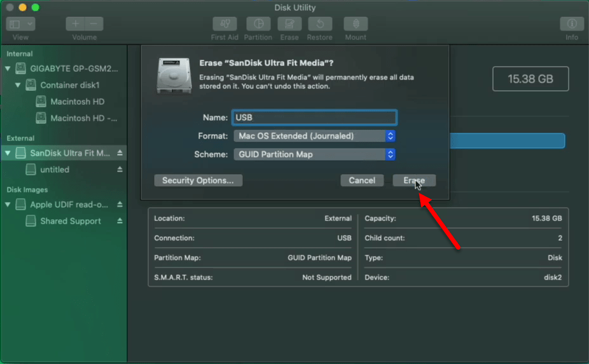Screen dimensions: 589x364
Task: Eject the SanDisk Ultra Fit Media
Action: click(x=120, y=152)
